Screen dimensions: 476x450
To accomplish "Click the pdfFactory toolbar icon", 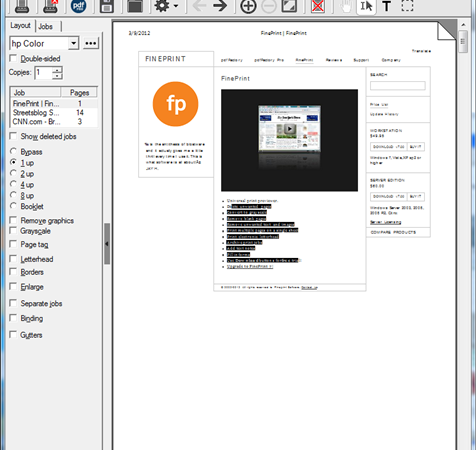I will pos(78,6).
